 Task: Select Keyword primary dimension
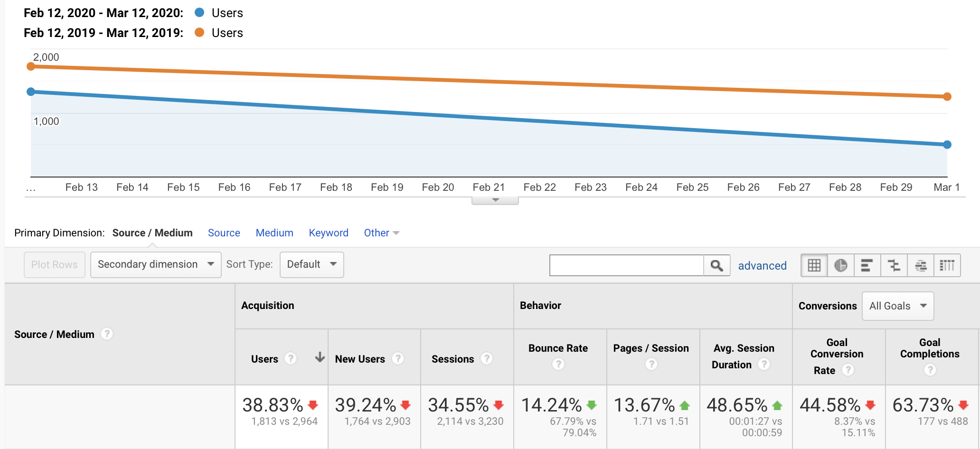[329, 233]
